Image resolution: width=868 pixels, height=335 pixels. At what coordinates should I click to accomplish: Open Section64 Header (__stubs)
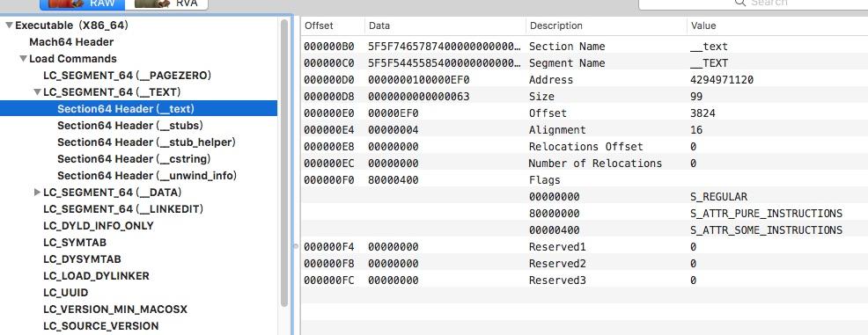(130, 126)
